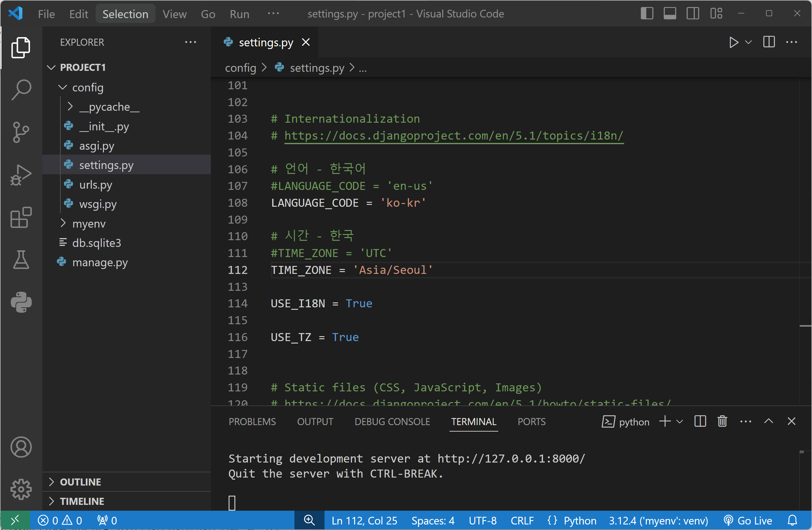Expand the myenv folder
812x530 pixels.
(x=89, y=224)
